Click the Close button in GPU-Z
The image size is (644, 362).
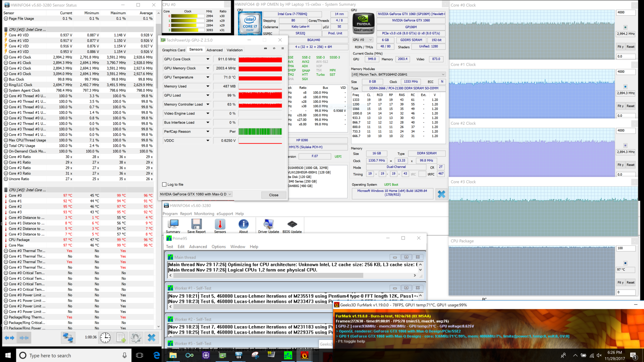pyautogui.click(x=273, y=195)
